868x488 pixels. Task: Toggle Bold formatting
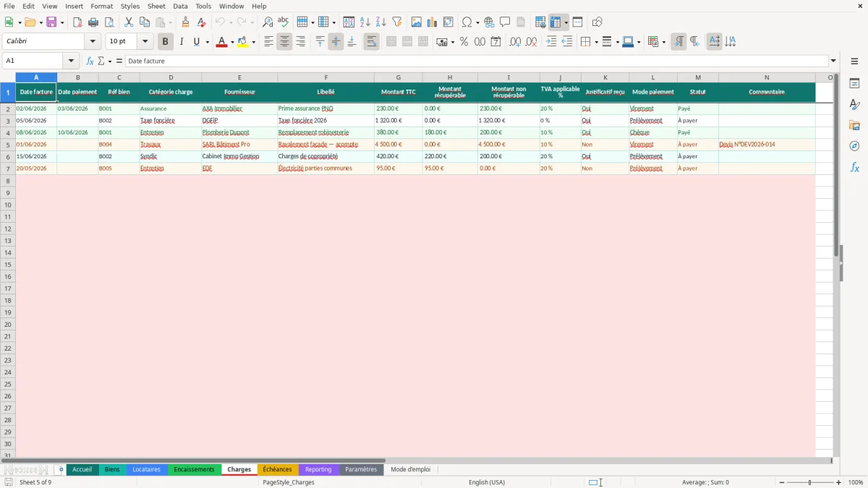(x=166, y=42)
